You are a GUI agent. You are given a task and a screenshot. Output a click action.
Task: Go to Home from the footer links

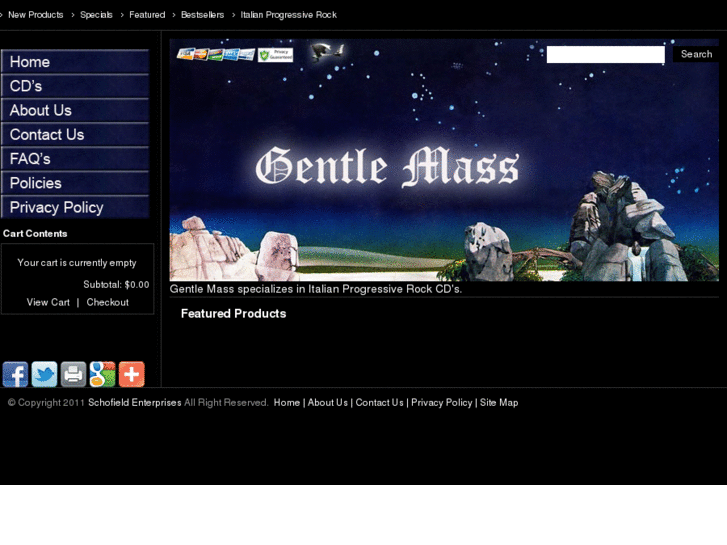tap(287, 403)
